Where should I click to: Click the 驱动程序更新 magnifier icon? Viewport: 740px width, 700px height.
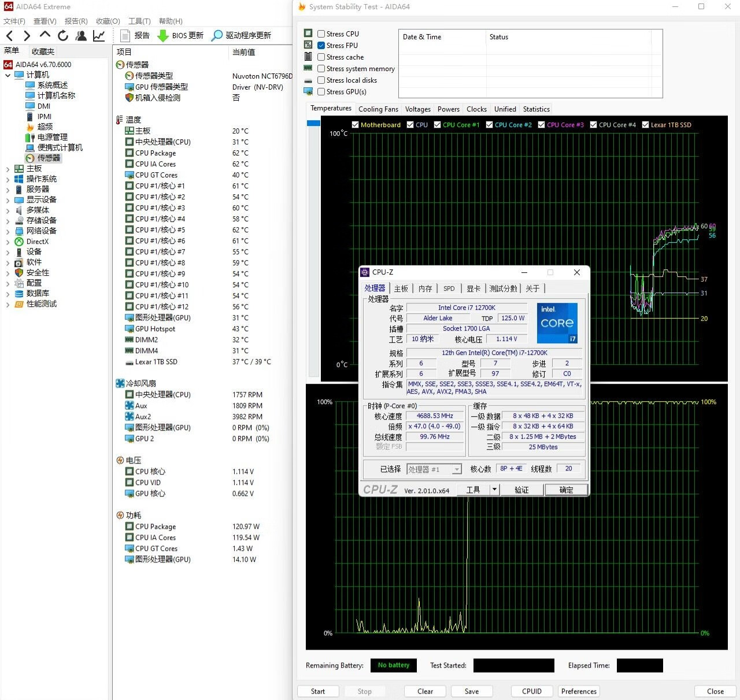point(217,36)
